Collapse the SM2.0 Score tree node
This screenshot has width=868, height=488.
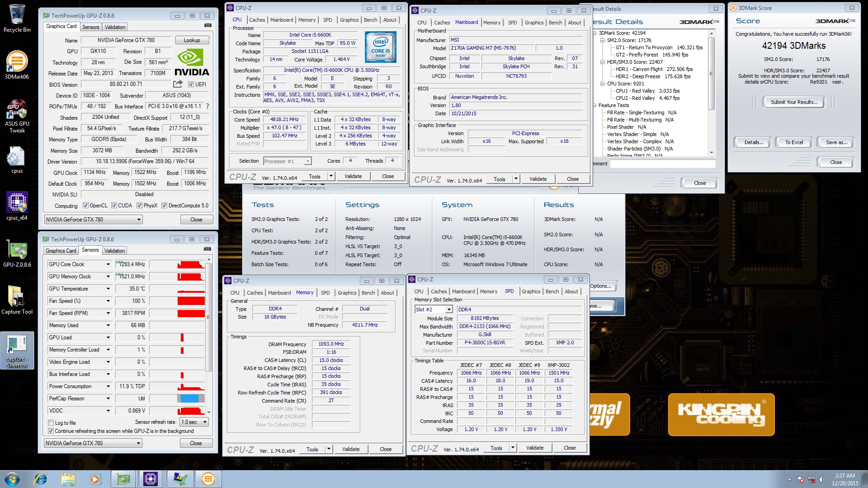[603, 40]
